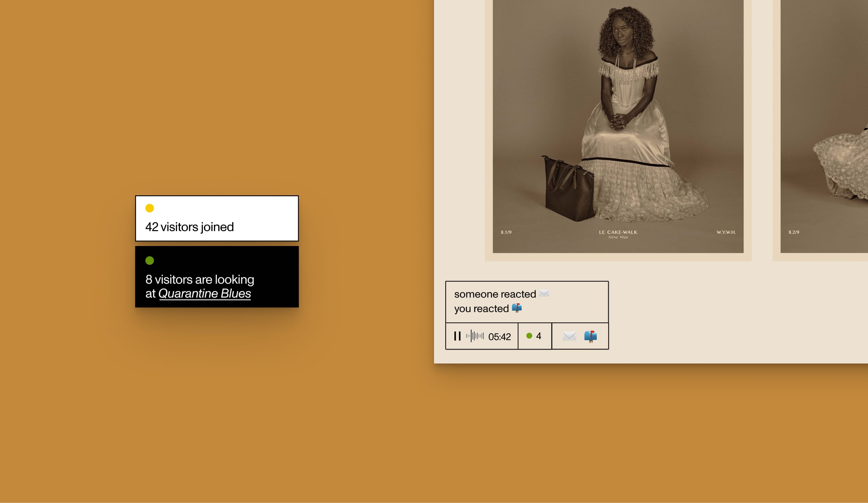
Task: Click the audio waveform indicator
Action: (x=475, y=336)
